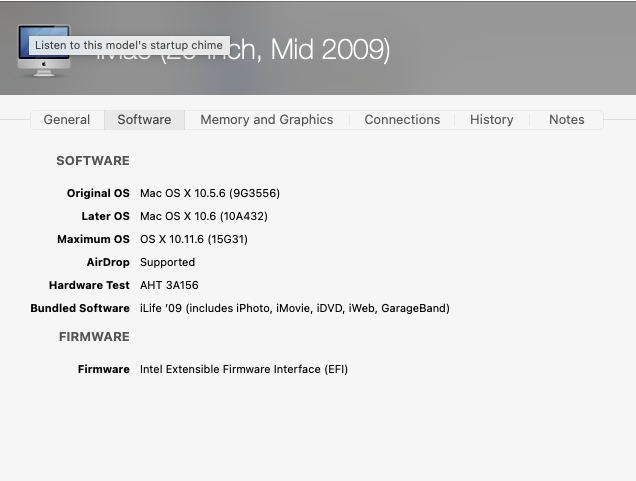The height and width of the screenshot is (481, 636).
Task: Select the Software tab
Action: click(144, 120)
